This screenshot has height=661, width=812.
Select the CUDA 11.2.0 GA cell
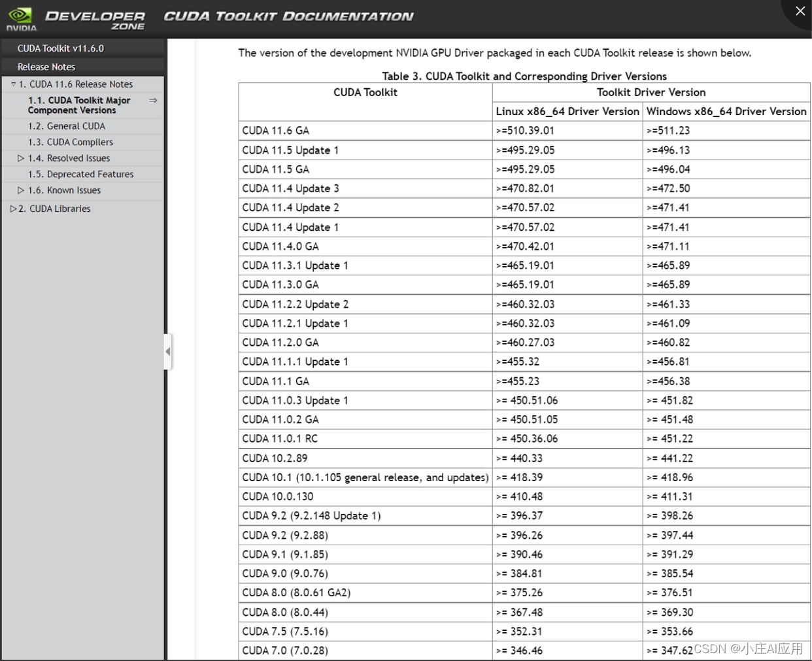point(365,342)
